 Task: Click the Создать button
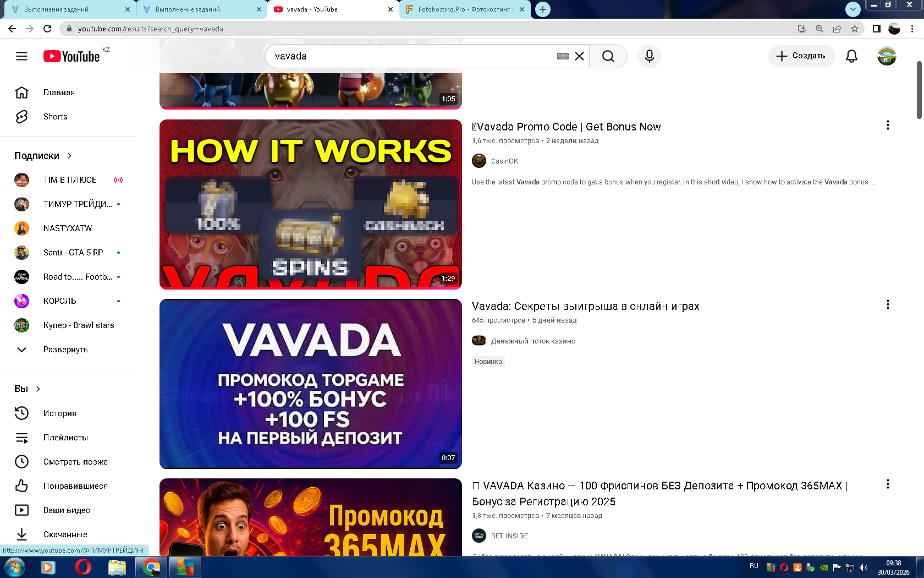pos(801,56)
